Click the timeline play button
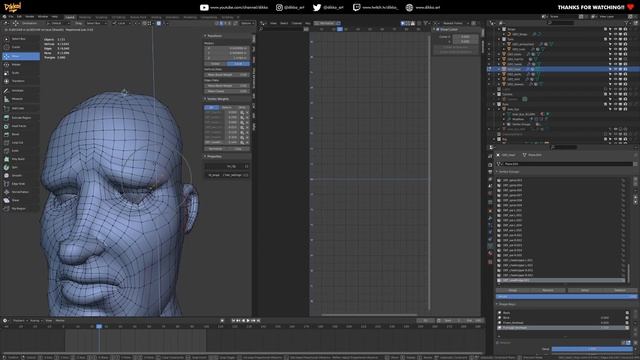Screen dimensions: 640x360 pyautogui.click(x=248, y=321)
